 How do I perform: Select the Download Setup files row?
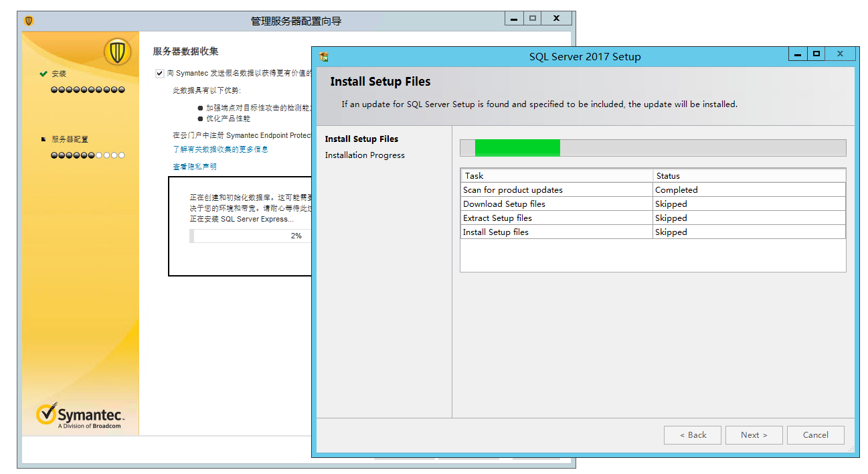click(653, 204)
